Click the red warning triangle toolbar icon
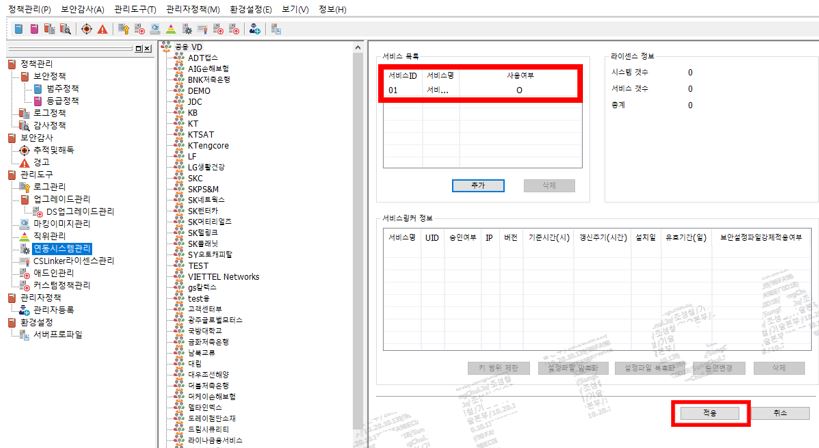This screenshot has width=819, height=448. [102, 29]
